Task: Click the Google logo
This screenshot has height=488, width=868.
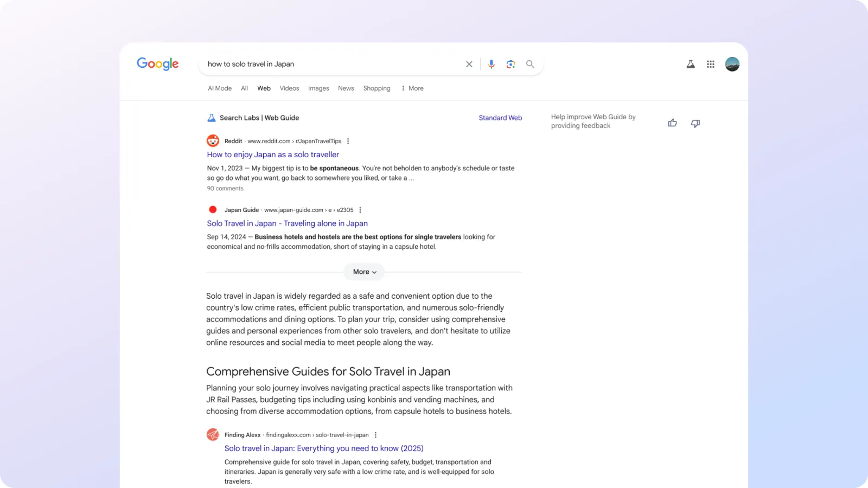Action: coord(157,64)
